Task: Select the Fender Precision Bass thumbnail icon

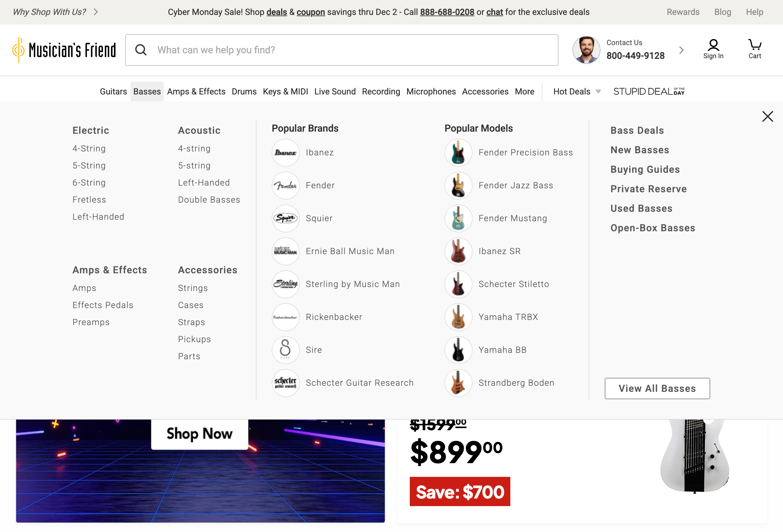Action: coord(458,152)
